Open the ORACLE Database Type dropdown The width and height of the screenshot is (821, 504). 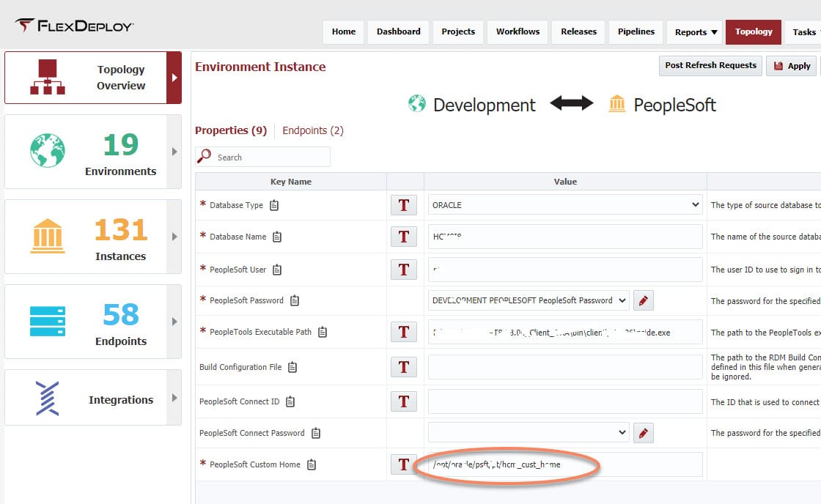565,205
